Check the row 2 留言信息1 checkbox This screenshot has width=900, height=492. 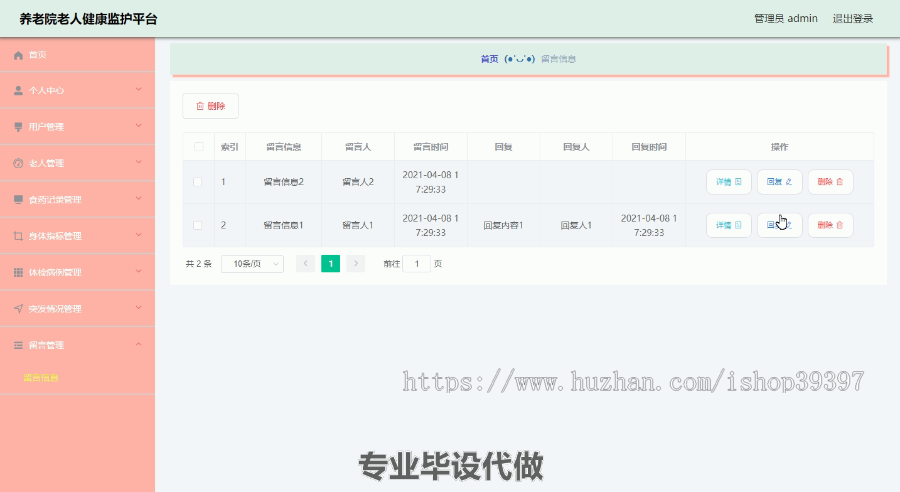click(x=197, y=225)
